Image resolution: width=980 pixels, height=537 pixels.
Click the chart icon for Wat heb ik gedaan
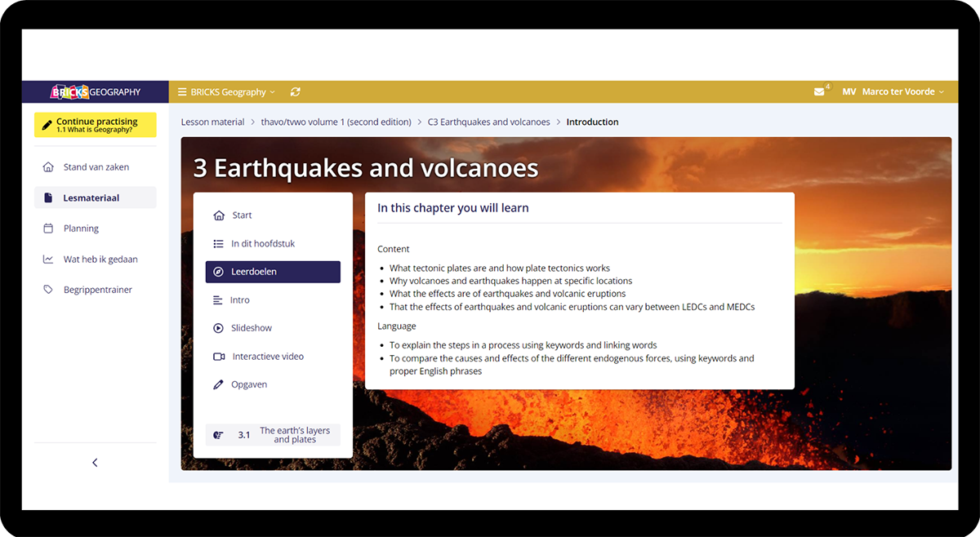48,260
